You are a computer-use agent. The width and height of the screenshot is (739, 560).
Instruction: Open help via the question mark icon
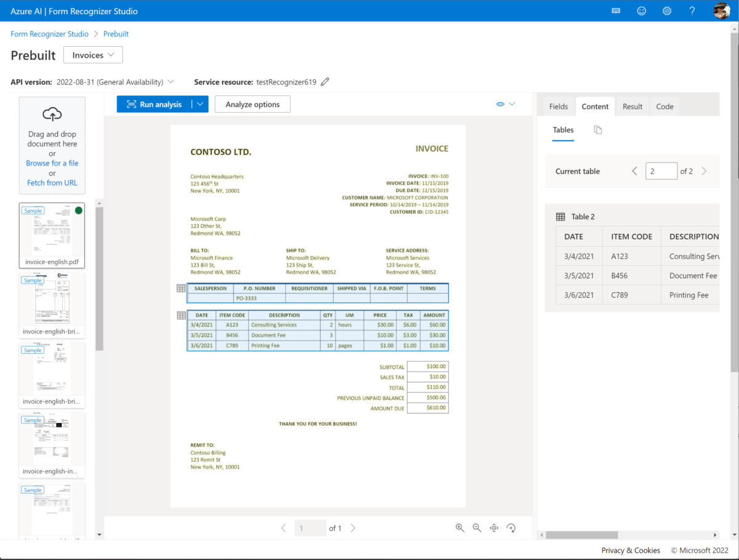(x=692, y=10)
